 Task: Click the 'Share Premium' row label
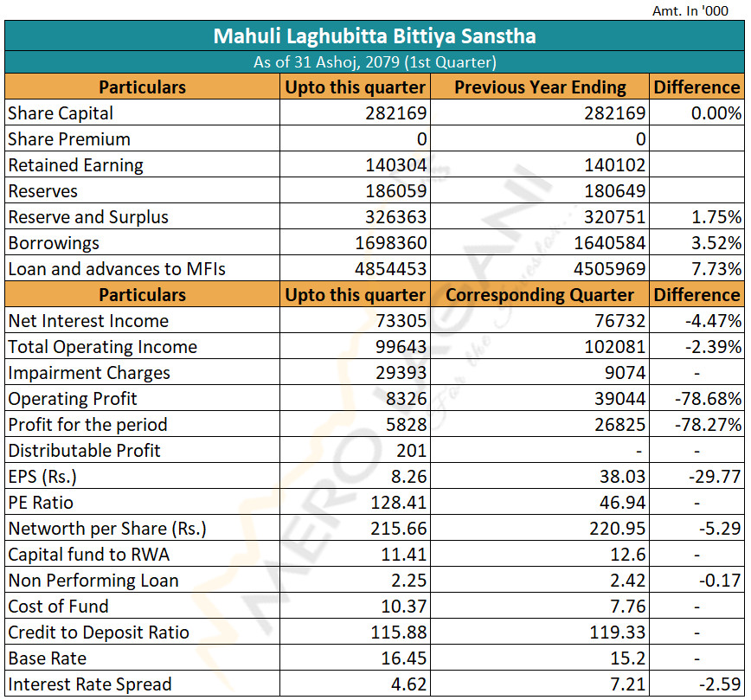coord(69,139)
